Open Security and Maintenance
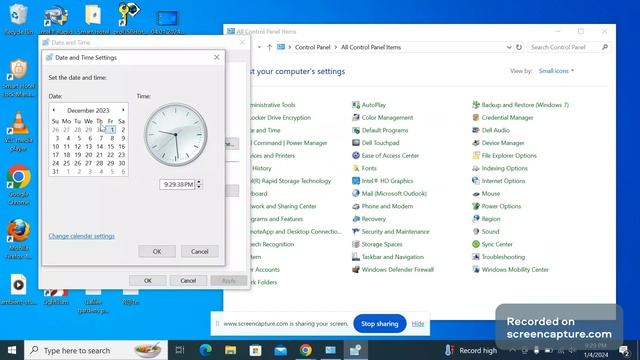 click(391, 231)
